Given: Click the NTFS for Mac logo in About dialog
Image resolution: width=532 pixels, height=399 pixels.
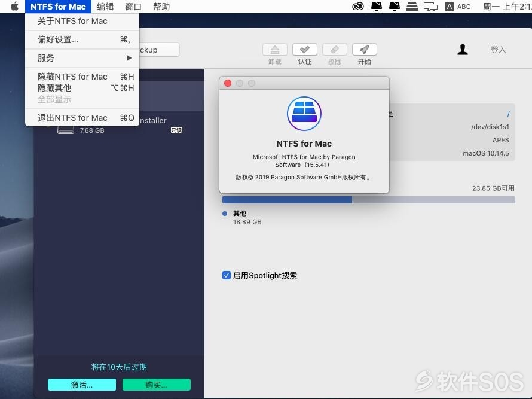Looking at the screenshot, I should 304,114.
